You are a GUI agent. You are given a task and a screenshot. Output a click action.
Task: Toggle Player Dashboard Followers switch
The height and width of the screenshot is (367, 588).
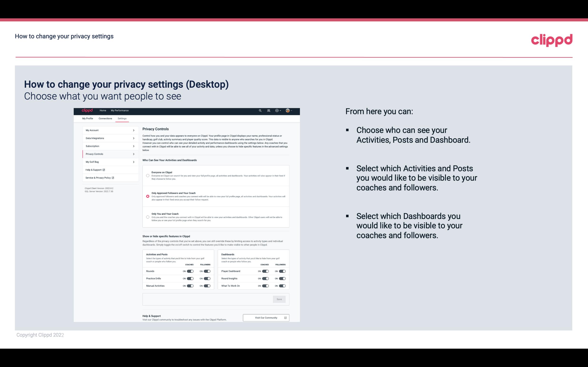[282, 271]
